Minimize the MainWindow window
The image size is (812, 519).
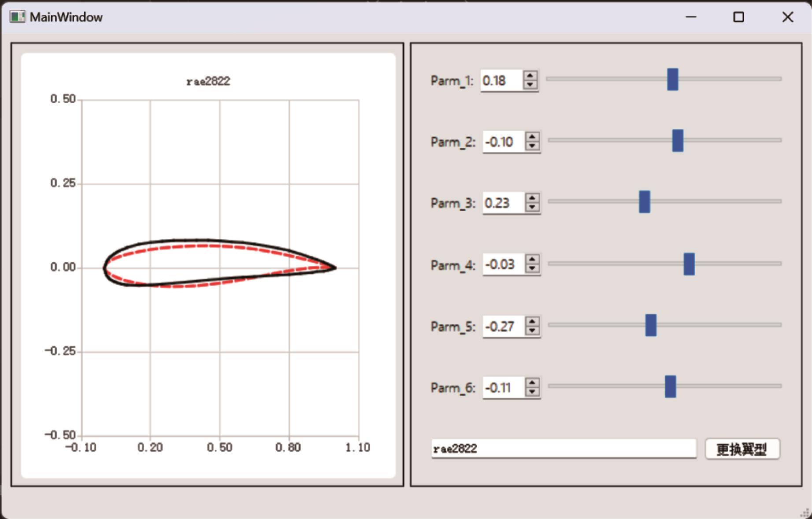click(x=691, y=17)
